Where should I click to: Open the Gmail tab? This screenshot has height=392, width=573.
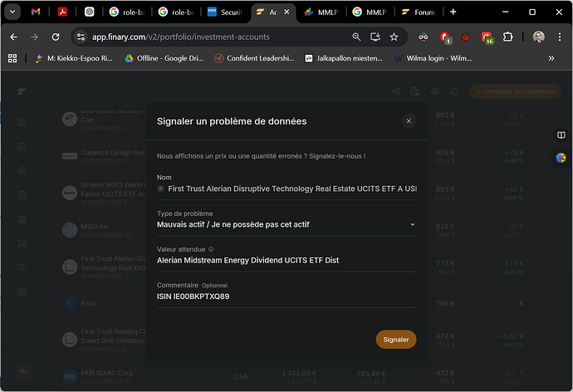tap(36, 12)
